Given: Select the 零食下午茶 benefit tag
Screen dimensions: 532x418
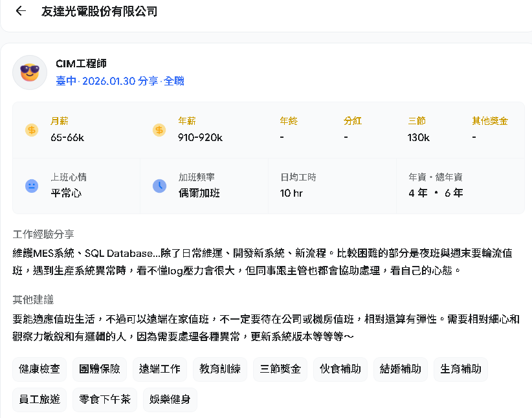Looking at the screenshot, I should [104, 399].
